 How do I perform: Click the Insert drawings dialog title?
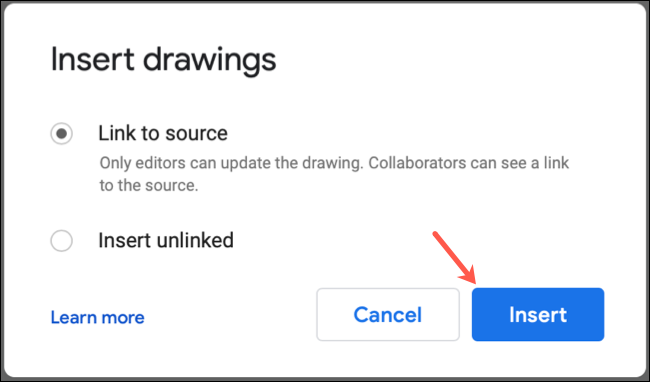point(163,60)
